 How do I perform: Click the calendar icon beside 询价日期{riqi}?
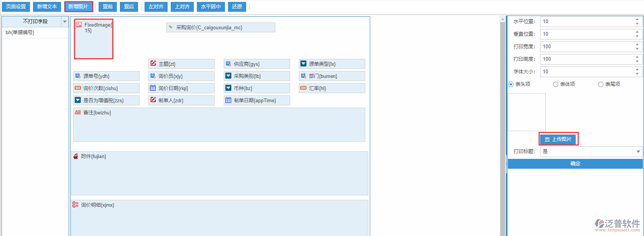(153, 88)
